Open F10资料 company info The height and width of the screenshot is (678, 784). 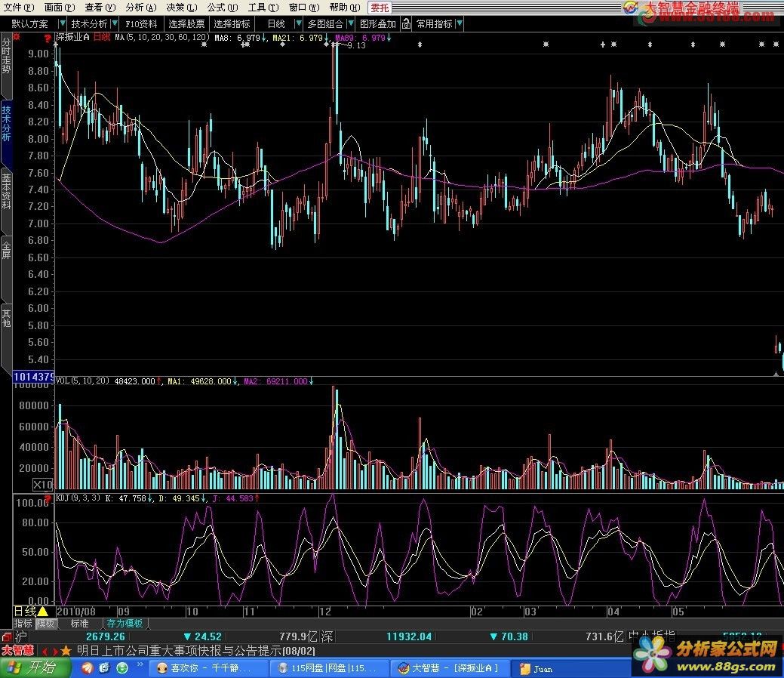tap(141, 23)
